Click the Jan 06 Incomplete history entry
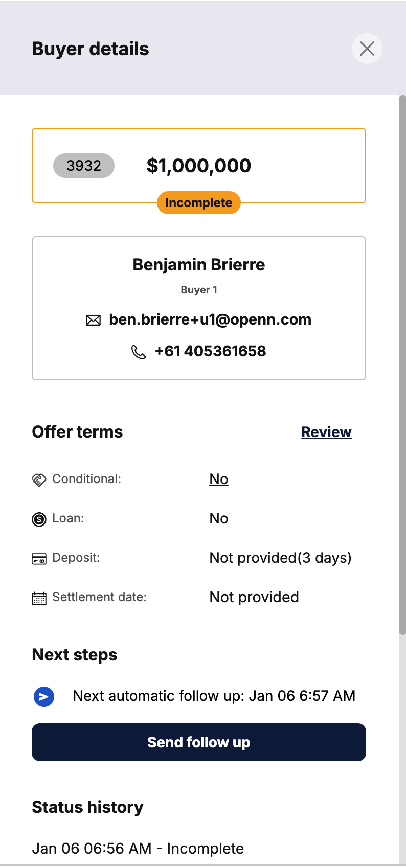Image resolution: width=406 pixels, height=868 pixels. tap(138, 849)
